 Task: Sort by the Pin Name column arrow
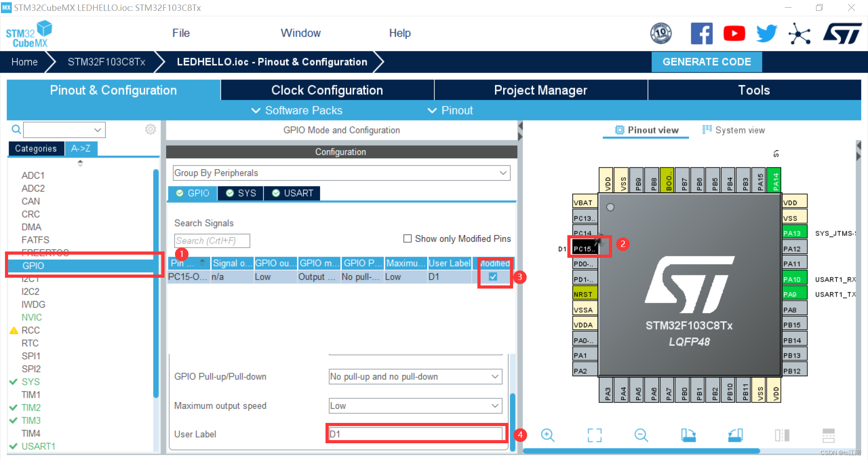pyautogui.click(x=202, y=263)
